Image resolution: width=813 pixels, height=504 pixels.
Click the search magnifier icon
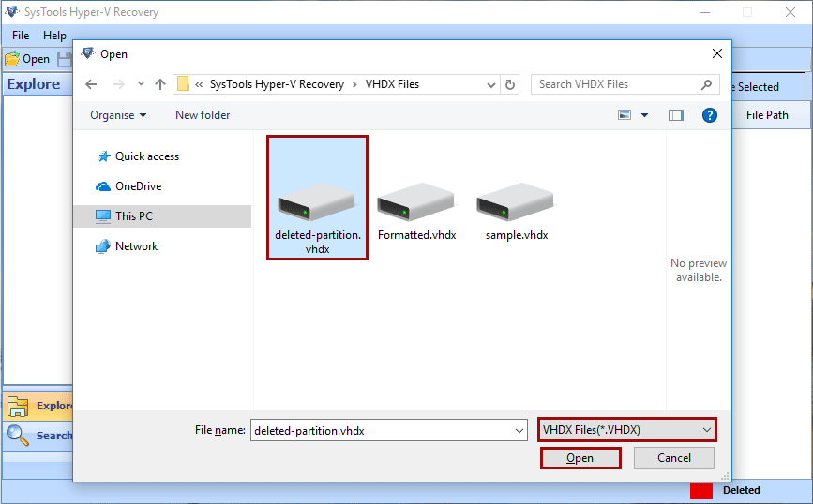pos(706,84)
